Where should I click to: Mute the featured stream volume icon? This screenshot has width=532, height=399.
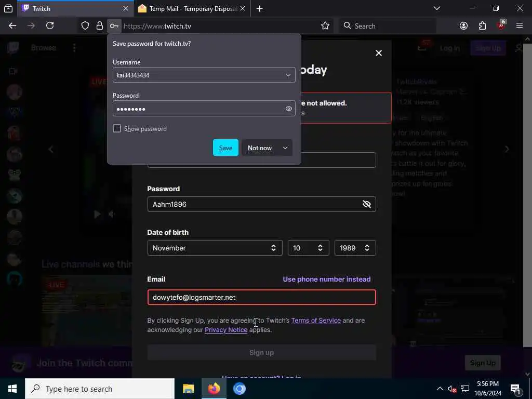[x=112, y=214]
